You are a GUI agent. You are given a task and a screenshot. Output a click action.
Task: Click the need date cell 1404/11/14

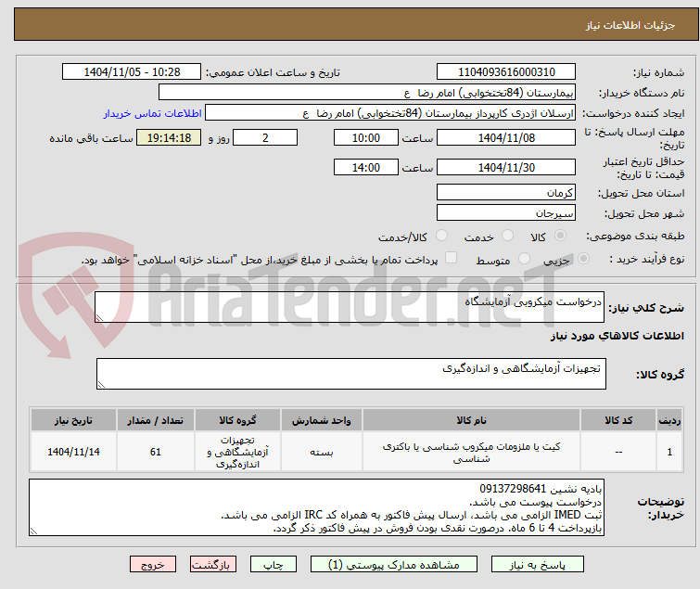tap(73, 452)
